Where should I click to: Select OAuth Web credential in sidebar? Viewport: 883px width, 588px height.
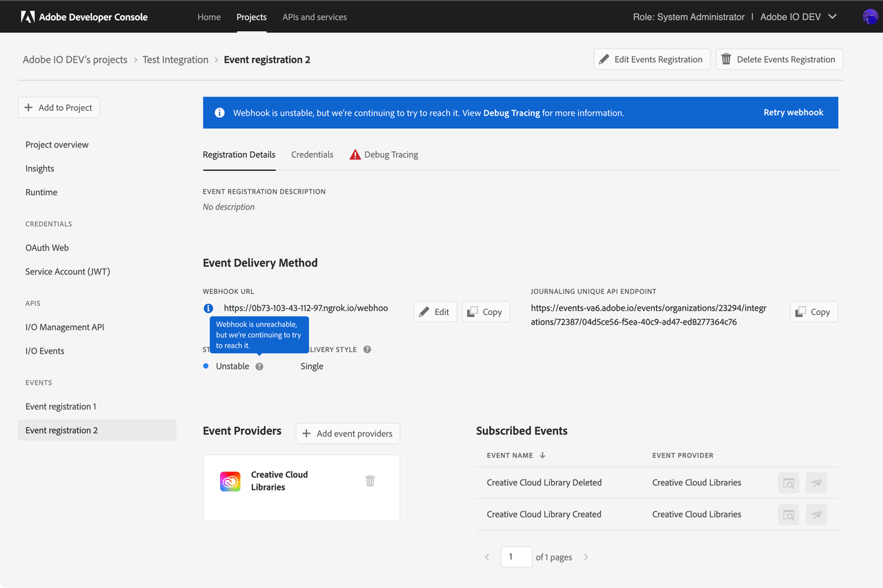(47, 247)
